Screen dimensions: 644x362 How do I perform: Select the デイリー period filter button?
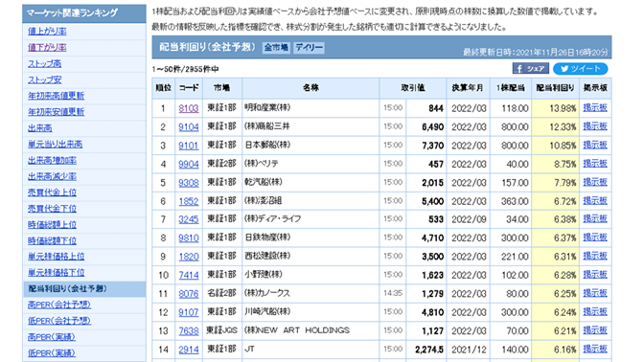click(309, 48)
